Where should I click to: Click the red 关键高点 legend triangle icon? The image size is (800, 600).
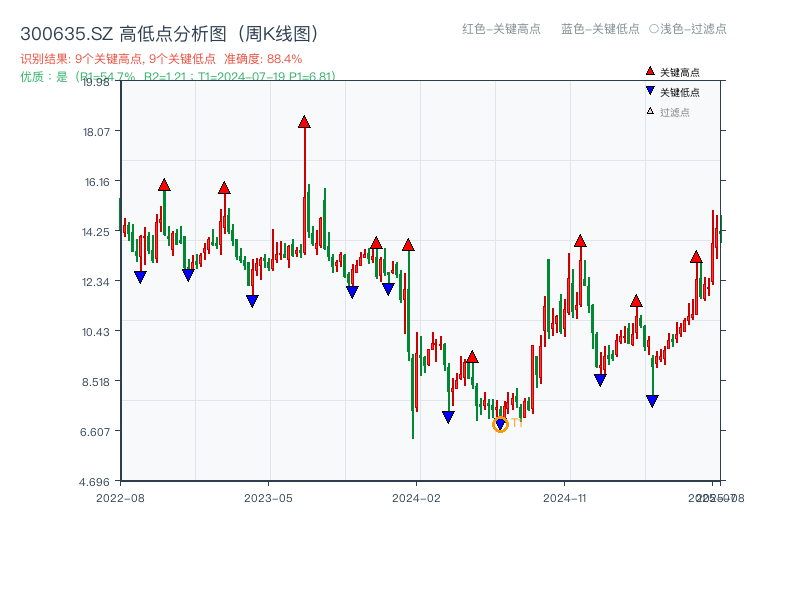(x=650, y=71)
